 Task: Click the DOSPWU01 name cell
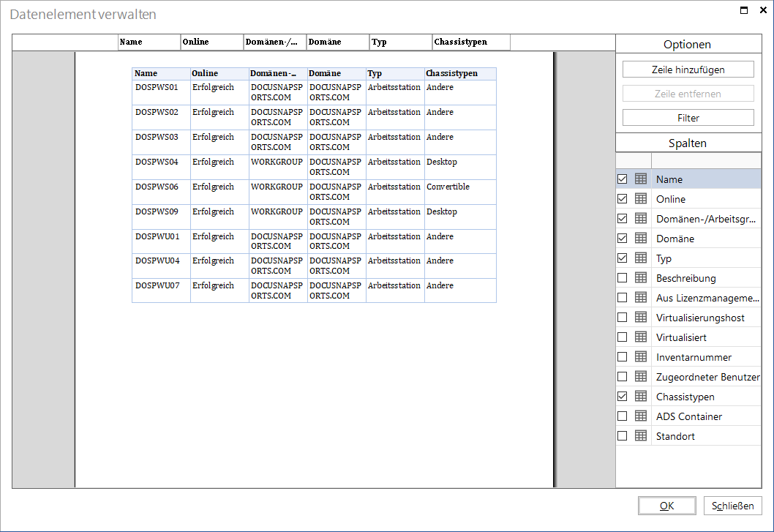(161, 241)
